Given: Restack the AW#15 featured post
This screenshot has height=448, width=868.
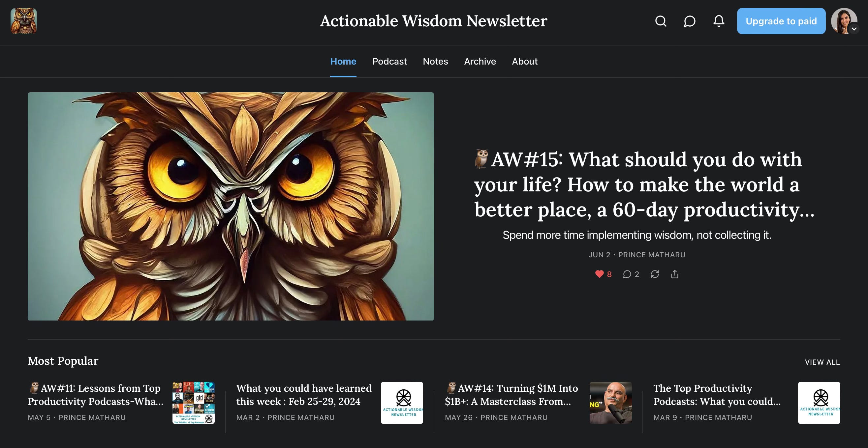Looking at the screenshot, I should pyautogui.click(x=655, y=274).
